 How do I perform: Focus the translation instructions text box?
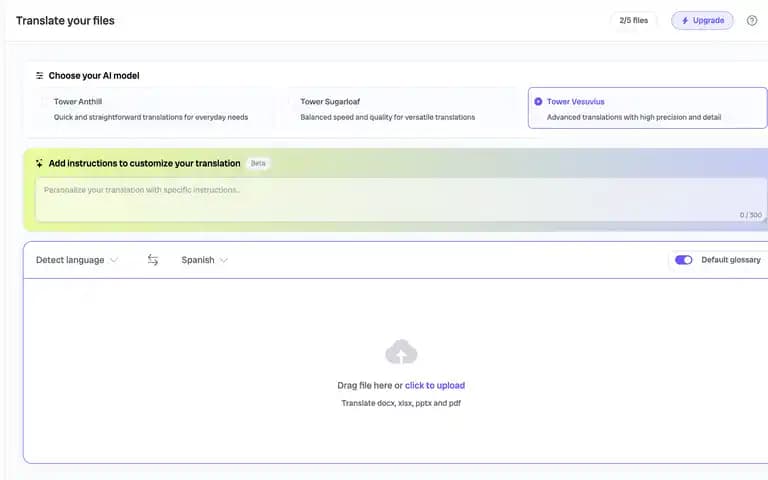pyautogui.click(x=401, y=200)
